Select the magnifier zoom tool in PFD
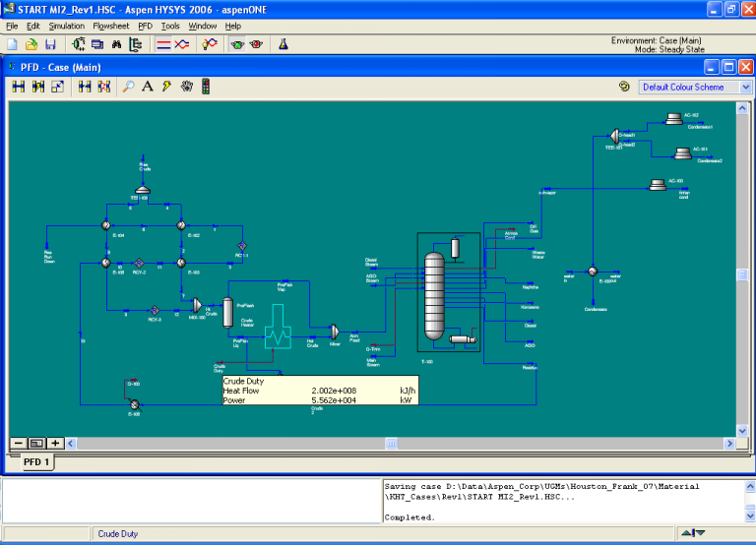This screenshot has width=756, height=545. tap(128, 87)
